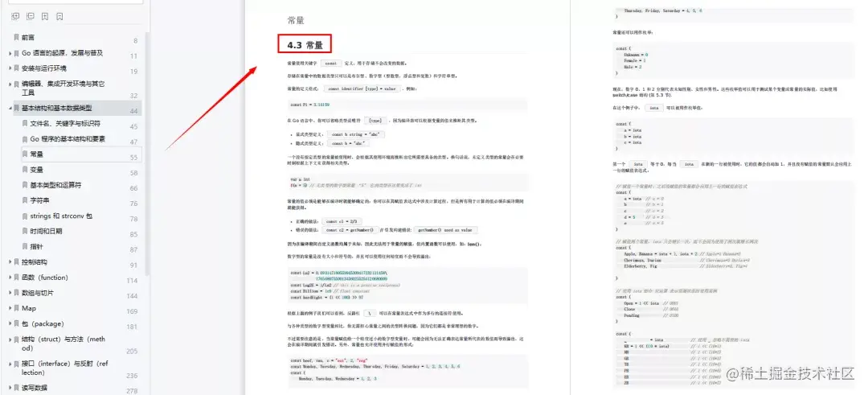
Task: Click the search field above the outline
Action: click(x=74, y=2)
